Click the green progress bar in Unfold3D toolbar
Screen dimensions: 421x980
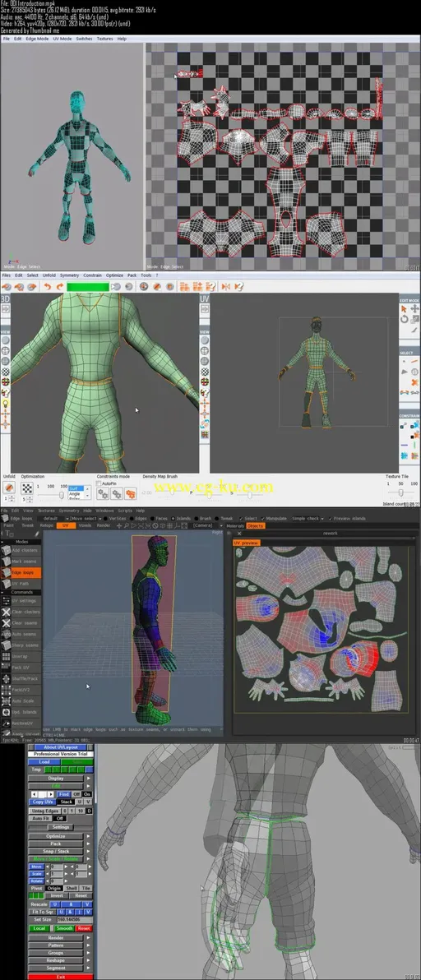[x=87, y=287]
